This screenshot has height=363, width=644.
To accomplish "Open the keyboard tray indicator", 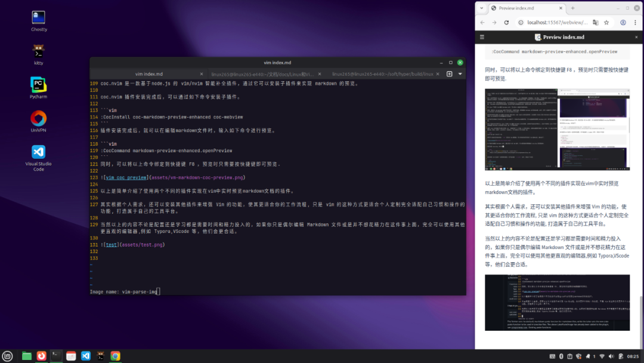I will coord(552,356).
